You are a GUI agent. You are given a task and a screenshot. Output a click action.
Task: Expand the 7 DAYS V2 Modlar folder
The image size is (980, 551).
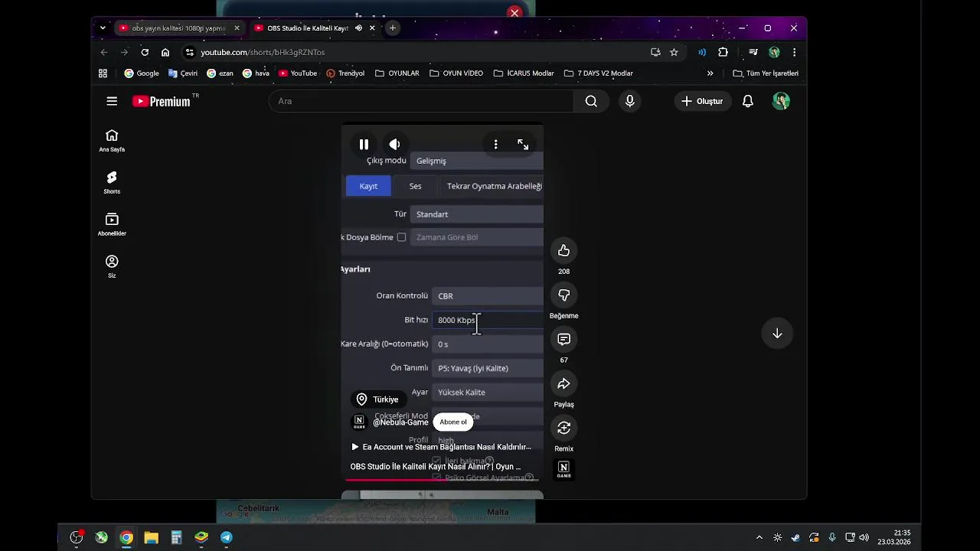[599, 73]
